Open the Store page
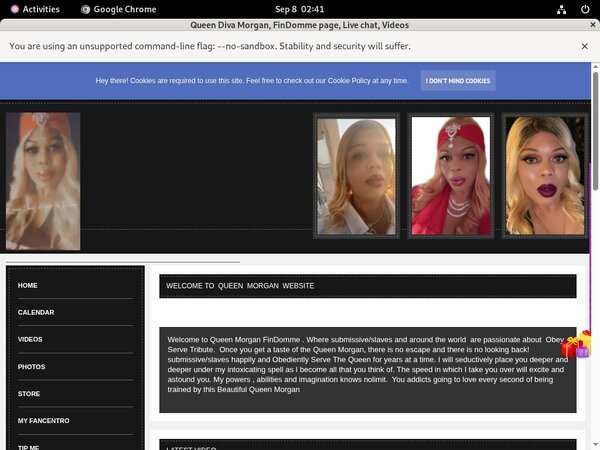 pos(29,394)
